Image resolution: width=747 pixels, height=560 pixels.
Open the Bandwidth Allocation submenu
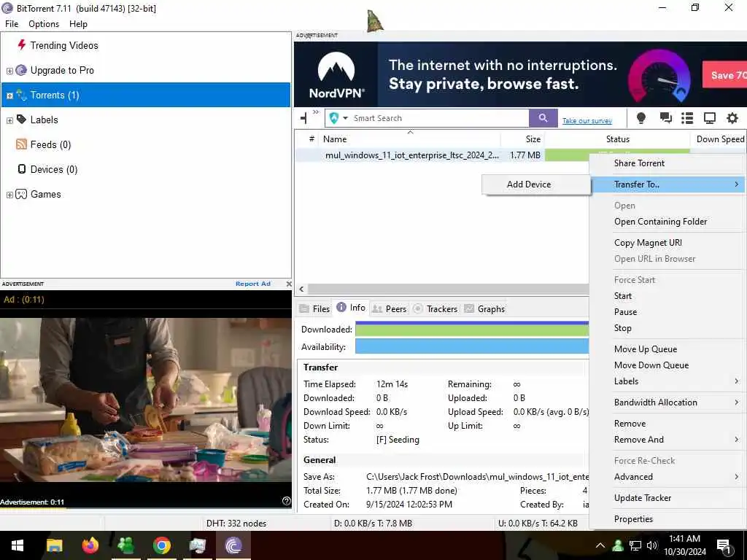point(667,402)
